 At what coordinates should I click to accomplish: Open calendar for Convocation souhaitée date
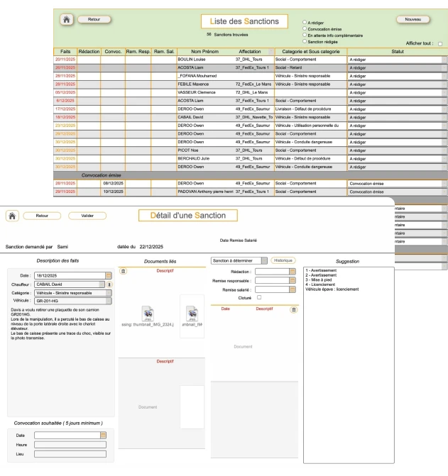click(103, 434)
